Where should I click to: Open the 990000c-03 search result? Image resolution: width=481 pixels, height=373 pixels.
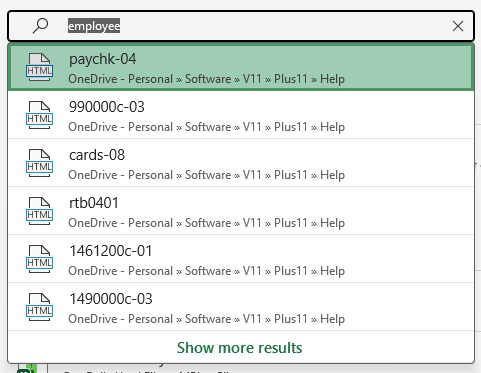[x=241, y=115]
